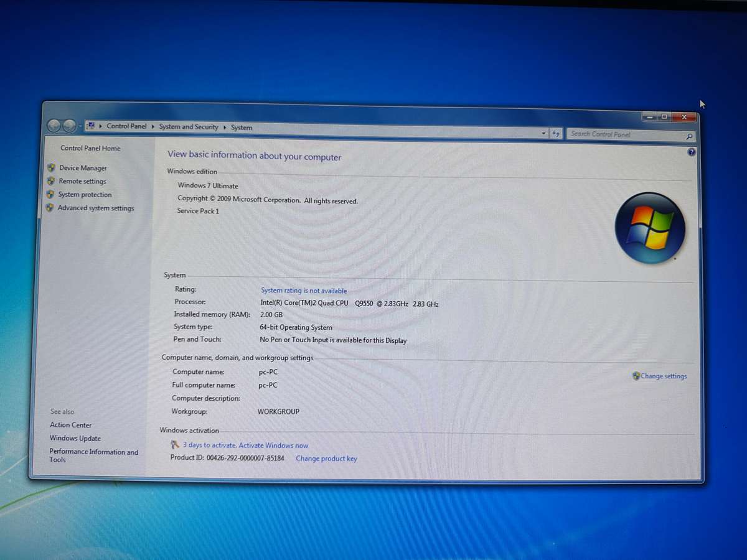Open System and Security from the breadcrumb

tap(189, 127)
